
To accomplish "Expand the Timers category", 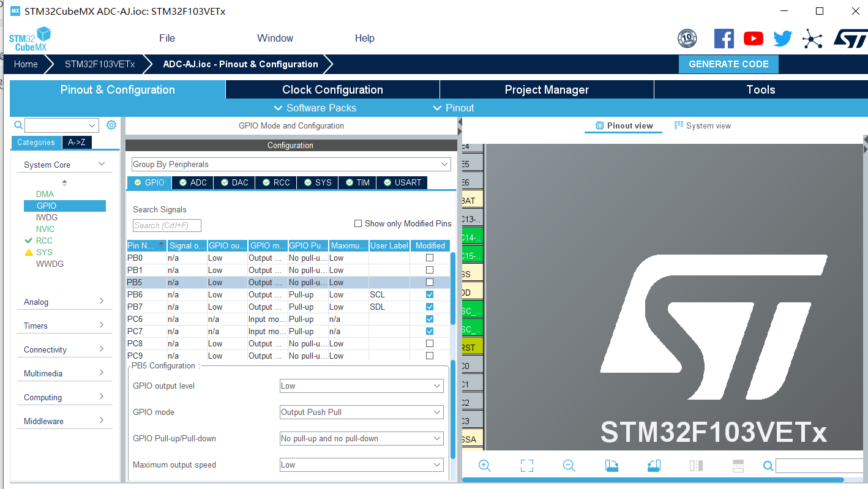I will tap(102, 325).
